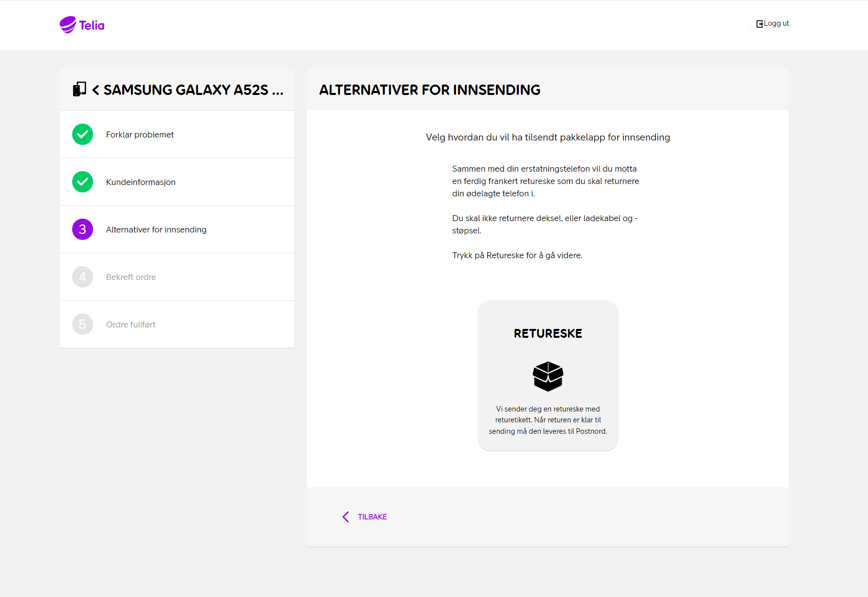Click the Telia logo
The width and height of the screenshot is (868, 597).
tap(82, 25)
